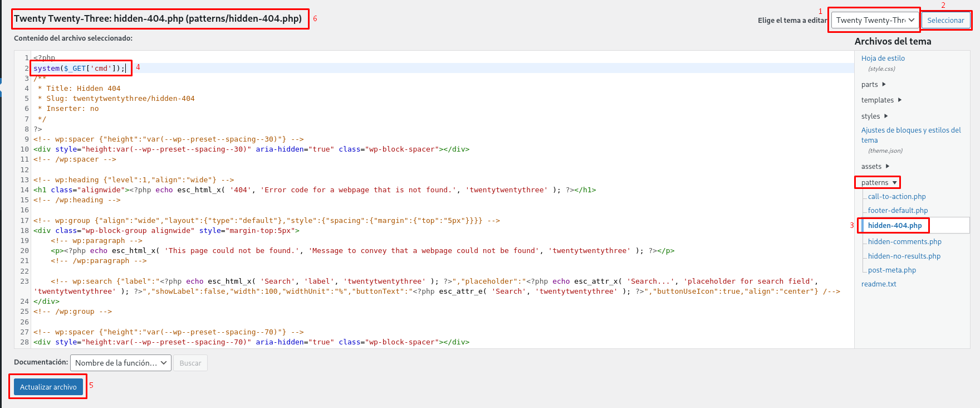Screen dimensions: 980x408
Task: Click the (theme.json) filename label
Action: pos(885,151)
